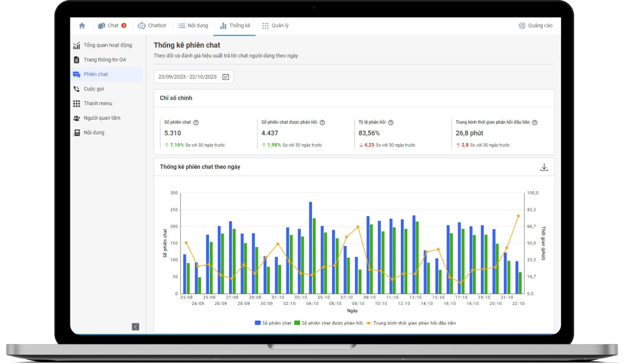This screenshot has width=624, height=364.
Task: Open the Chat tab with notification badge
Action: [112, 25]
